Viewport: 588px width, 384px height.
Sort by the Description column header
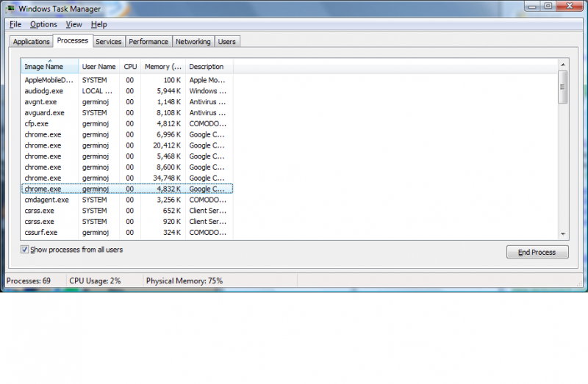(x=209, y=67)
